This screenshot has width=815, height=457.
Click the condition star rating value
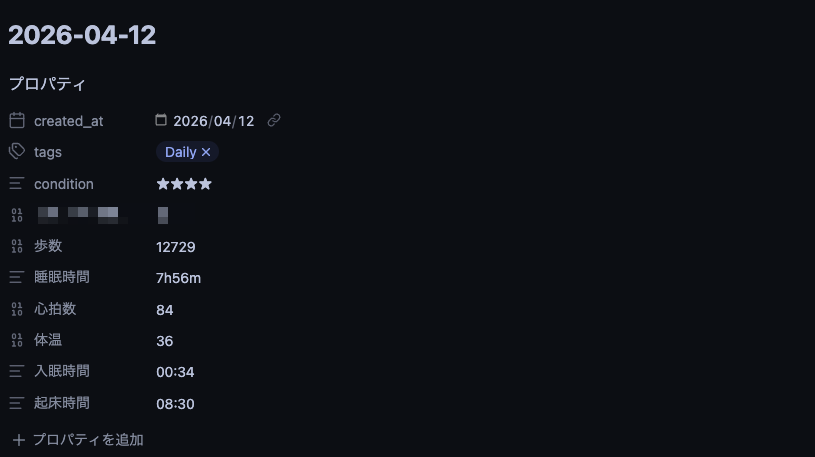click(x=184, y=184)
